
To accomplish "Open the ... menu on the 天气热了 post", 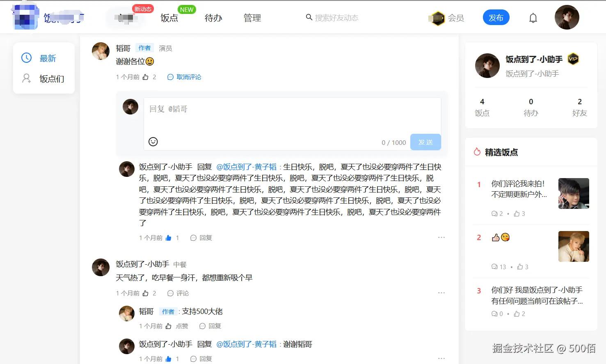I will point(441,292).
